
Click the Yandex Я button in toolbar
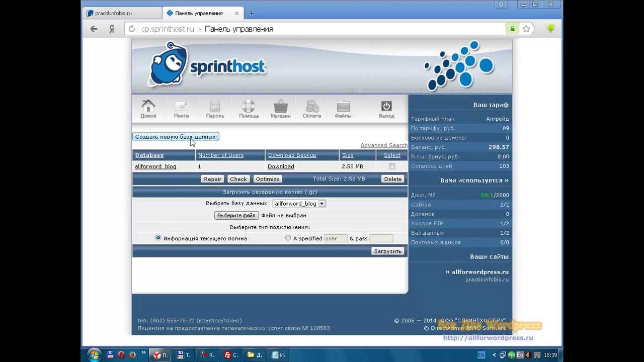click(112, 29)
